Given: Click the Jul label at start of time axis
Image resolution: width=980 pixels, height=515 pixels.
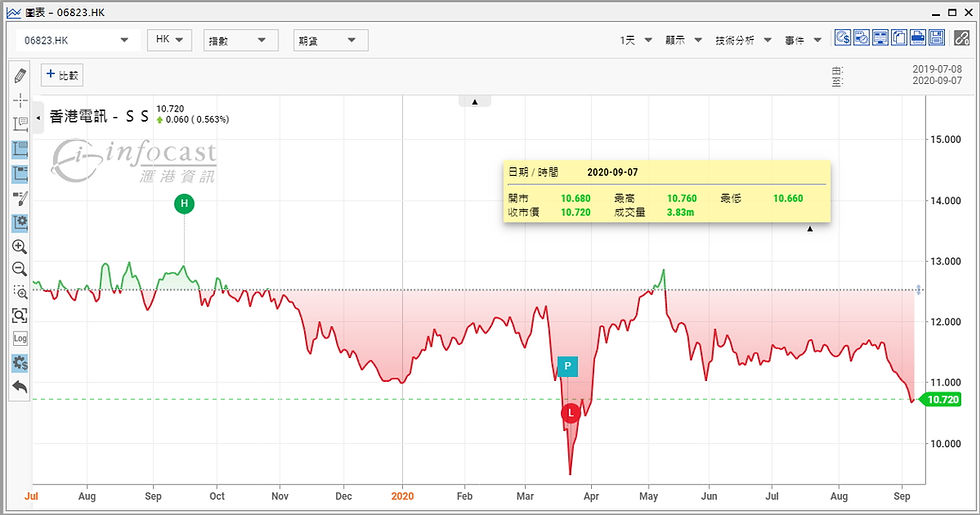Looking at the screenshot, I should [x=31, y=496].
